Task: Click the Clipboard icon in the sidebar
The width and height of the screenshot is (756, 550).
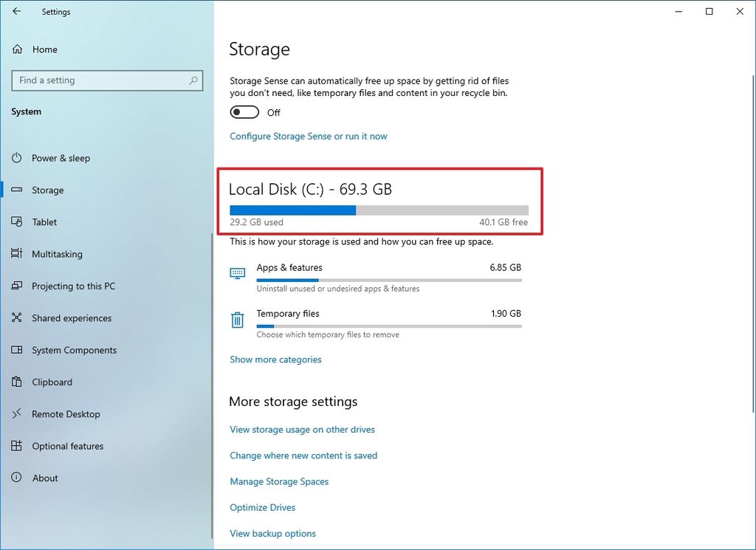Action: click(x=18, y=382)
